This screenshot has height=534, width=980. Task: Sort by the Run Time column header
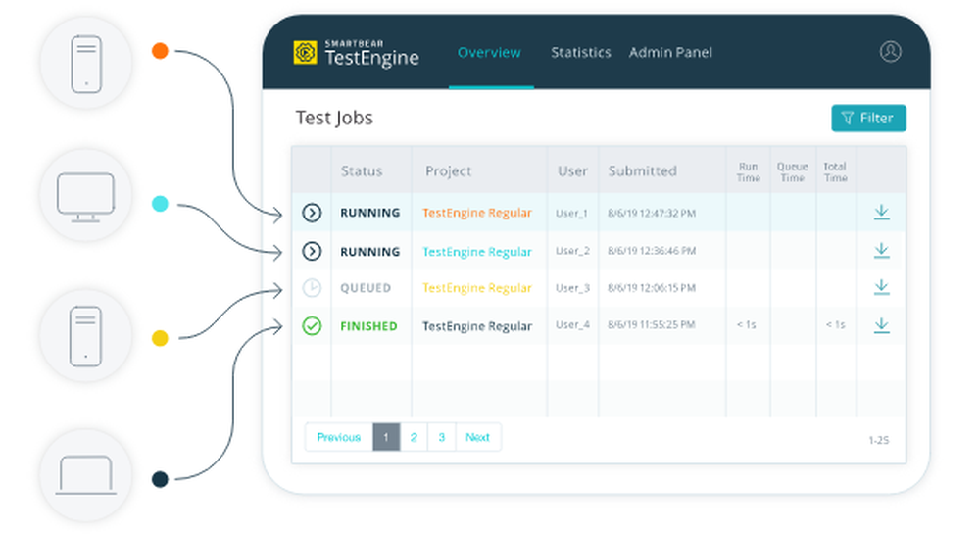pos(748,171)
